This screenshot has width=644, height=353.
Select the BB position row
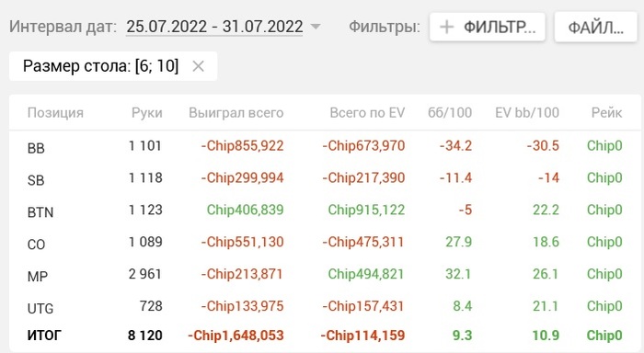[325, 146]
